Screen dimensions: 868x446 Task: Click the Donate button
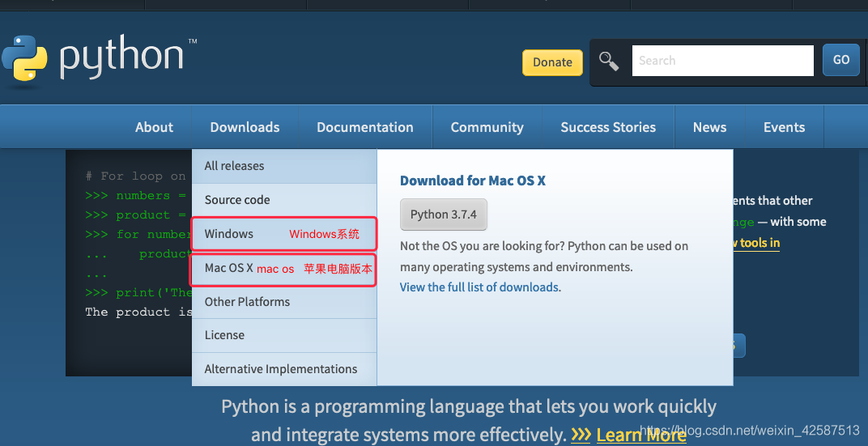point(552,62)
